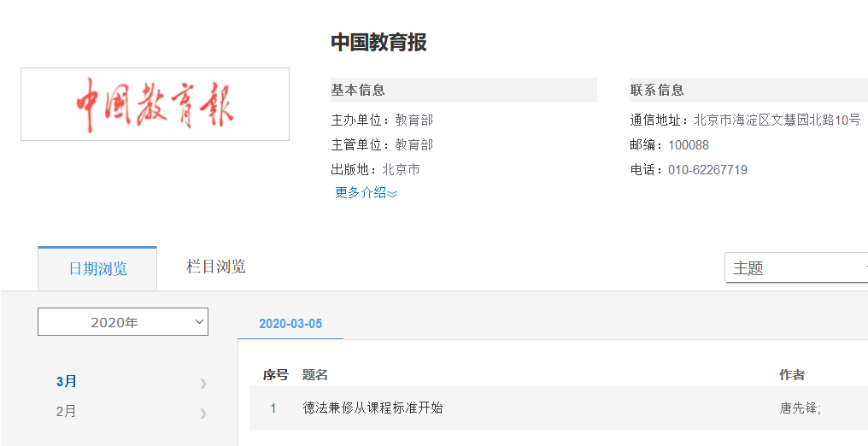The height and width of the screenshot is (446, 868).
Task: Click the 作者 column header
Action: point(792,375)
